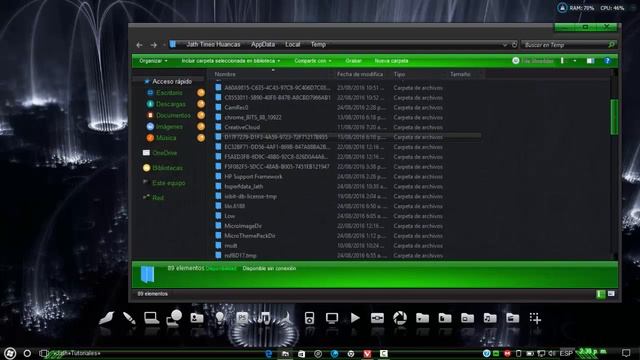
Task: Open Descargas in the sidebar
Action: point(171,104)
